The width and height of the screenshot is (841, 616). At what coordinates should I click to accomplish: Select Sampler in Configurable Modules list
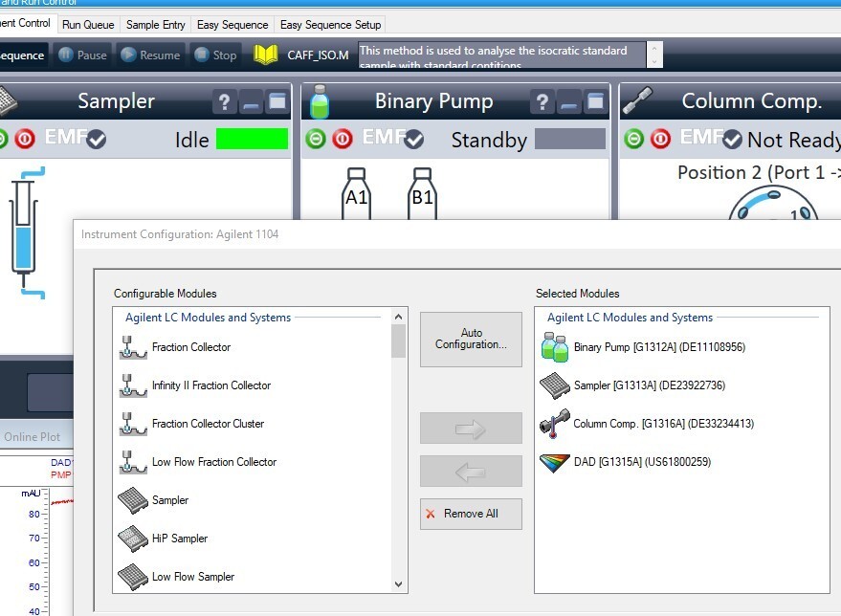tap(170, 500)
